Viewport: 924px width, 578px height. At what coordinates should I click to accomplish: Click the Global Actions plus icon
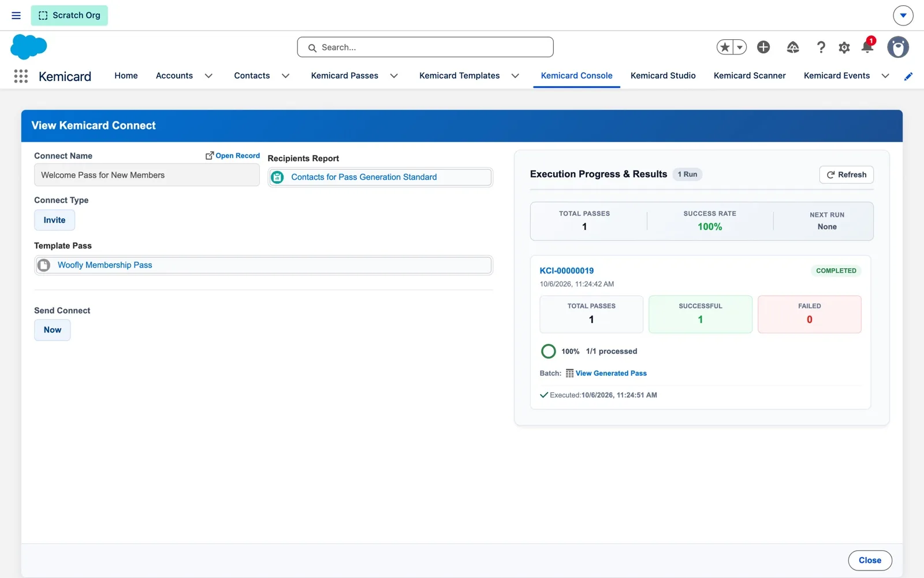coord(763,47)
